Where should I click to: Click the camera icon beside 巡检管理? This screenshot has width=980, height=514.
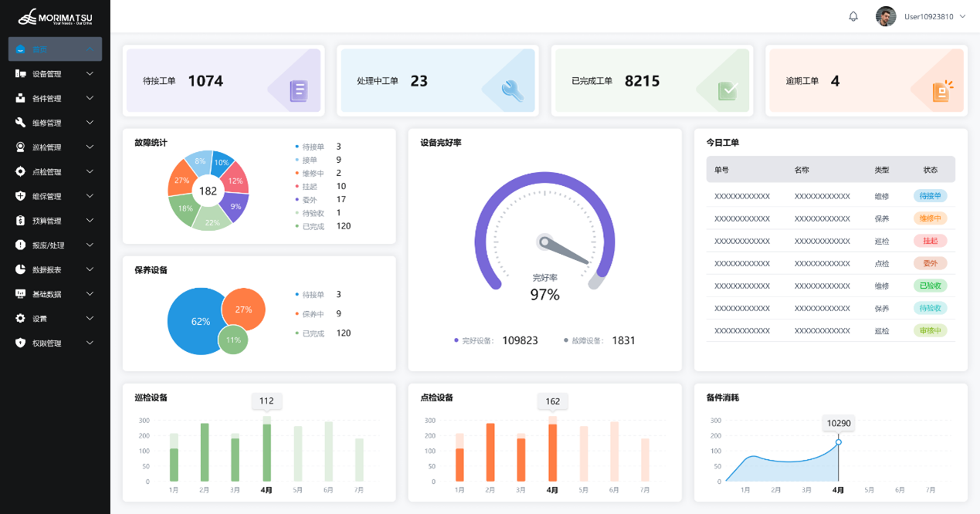pyautogui.click(x=21, y=147)
